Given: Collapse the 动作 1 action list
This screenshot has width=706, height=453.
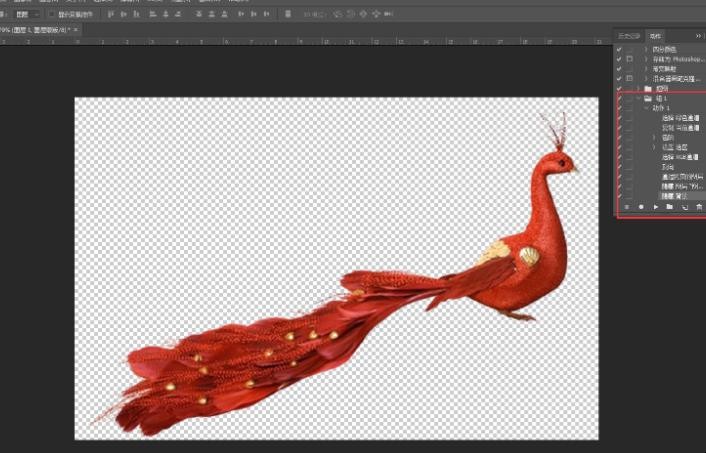Looking at the screenshot, I should pos(646,108).
